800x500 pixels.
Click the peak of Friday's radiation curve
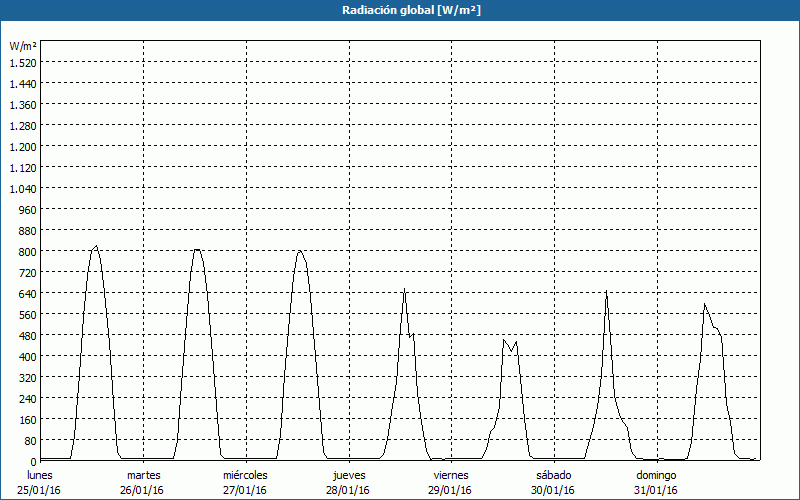tap(504, 340)
